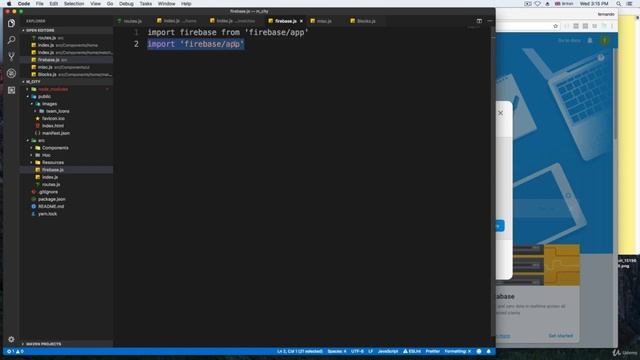
Task: Click the feedback smiley in status bar
Action: coord(479,351)
